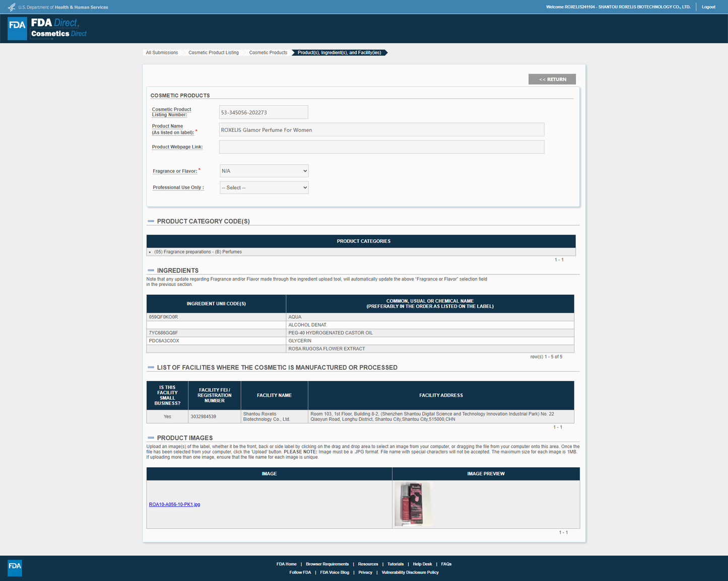The height and width of the screenshot is (581, 728).
Task: Collapse the Product Images section
Action: (151, 438)
